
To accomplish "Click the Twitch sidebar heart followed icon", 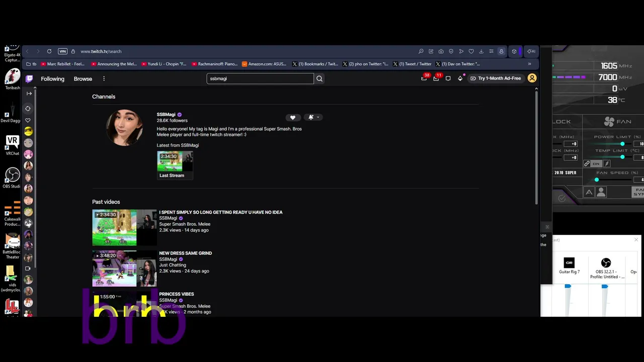I will pos(28,121).
